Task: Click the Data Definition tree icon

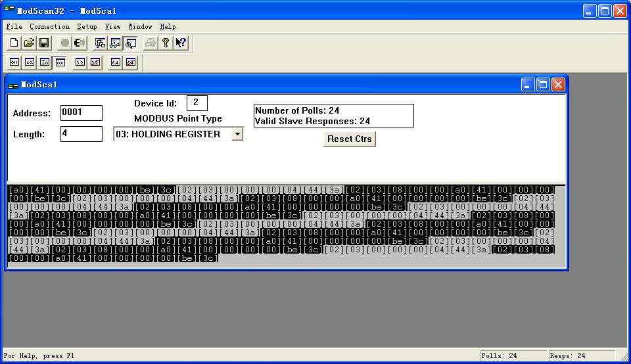Action: (x=100, y=43)
